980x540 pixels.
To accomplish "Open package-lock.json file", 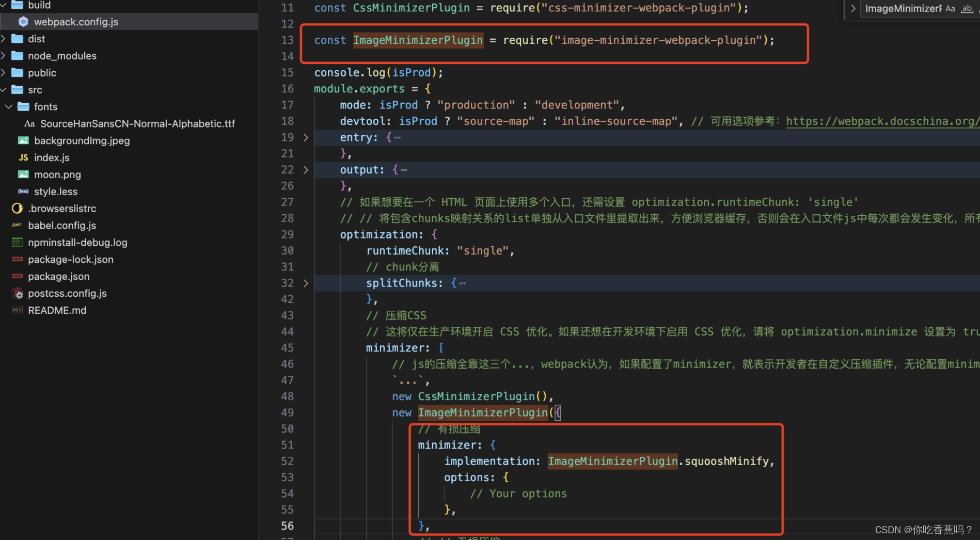I will tap(71, 260).
